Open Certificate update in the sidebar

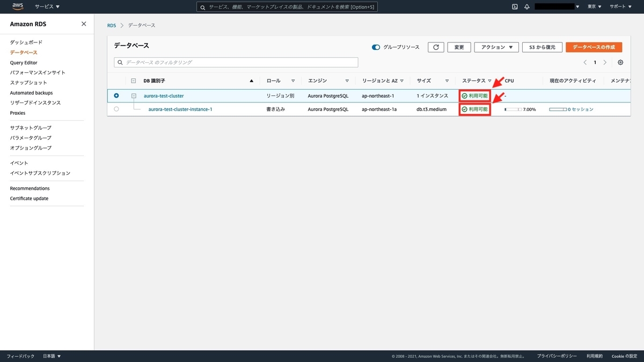point(29,198)
